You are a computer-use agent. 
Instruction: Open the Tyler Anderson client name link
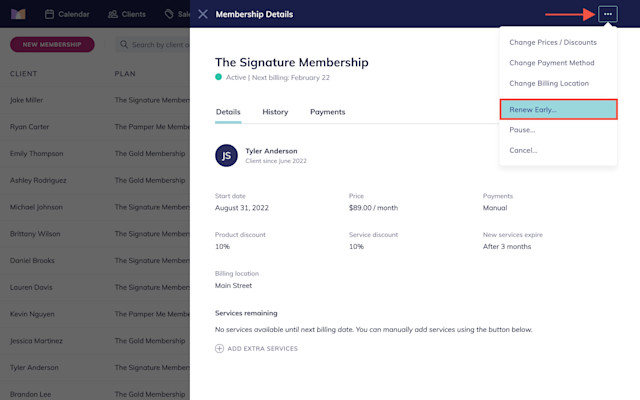click(271, 151)
